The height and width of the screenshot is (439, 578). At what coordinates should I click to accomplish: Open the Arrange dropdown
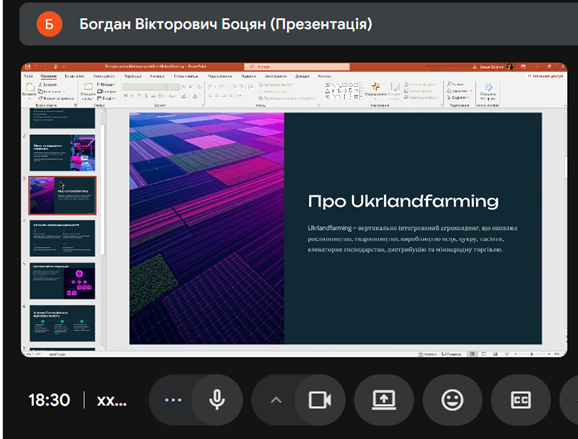376,90
